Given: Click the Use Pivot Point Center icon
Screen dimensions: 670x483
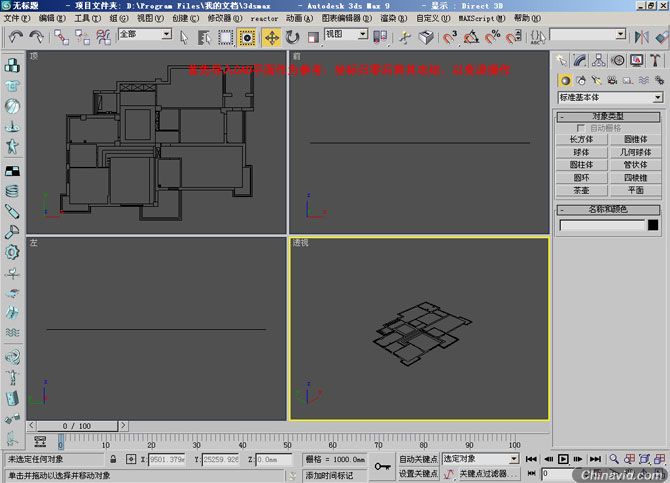Looking at the screenshot, I should coord(380,37).
